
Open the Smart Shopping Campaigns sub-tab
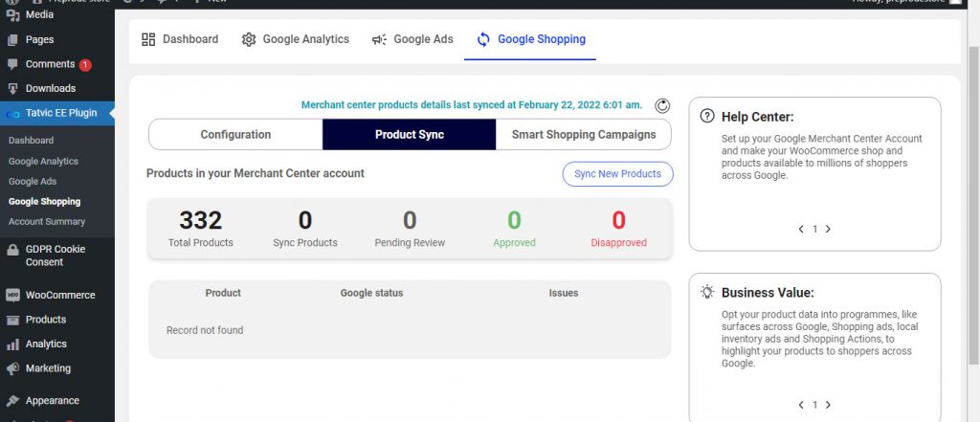click(584, 134)
